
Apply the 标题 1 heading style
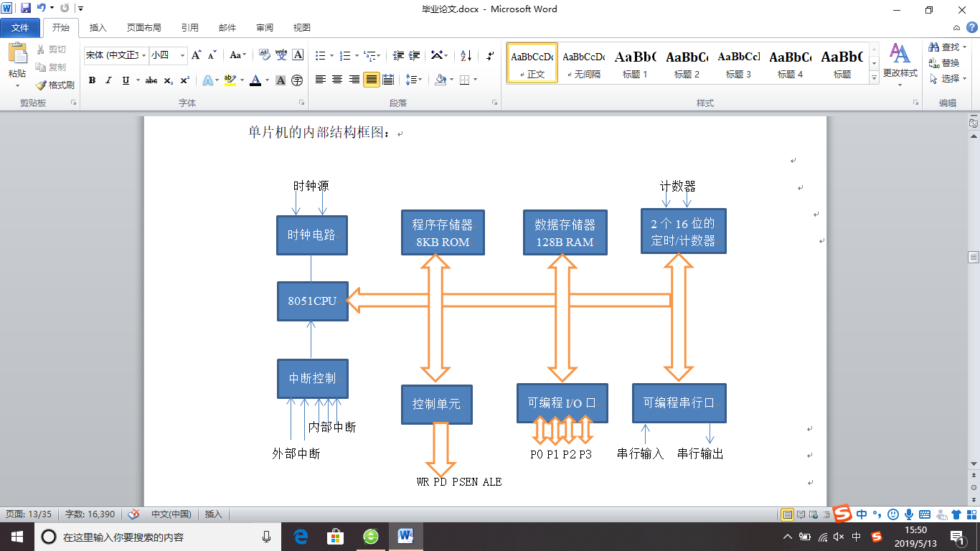point(635,63)
